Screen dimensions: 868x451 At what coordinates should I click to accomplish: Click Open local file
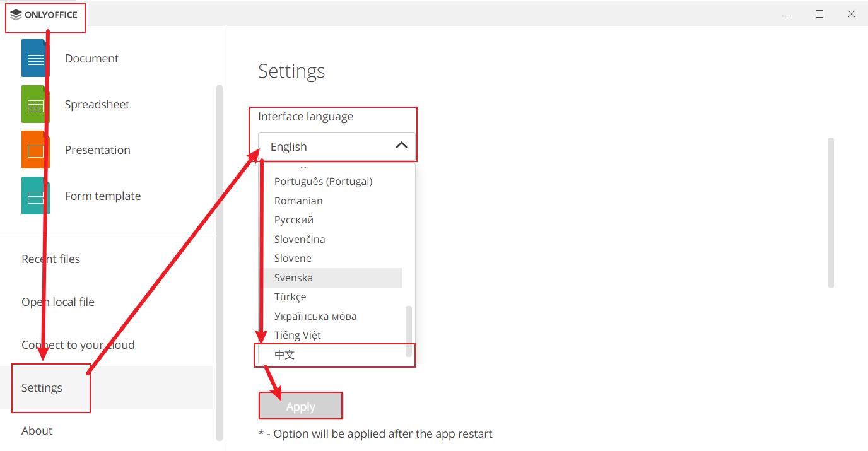click(x=57, y=302)
